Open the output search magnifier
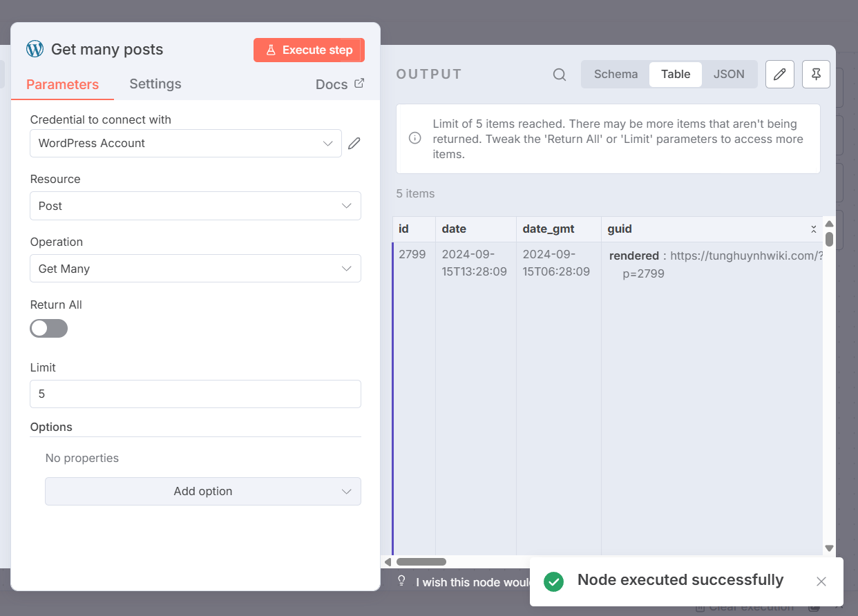The height and width of the screenshot is (616, 858). point(559,75)
